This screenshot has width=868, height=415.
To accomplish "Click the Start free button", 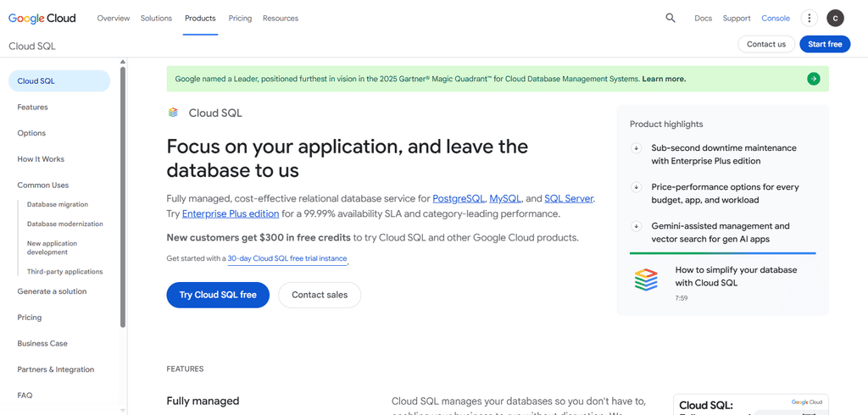I will pos(825,44).
